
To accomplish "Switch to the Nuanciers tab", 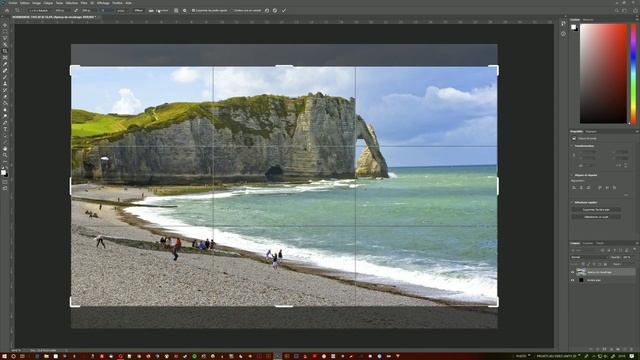I will [x=588, y=20].
